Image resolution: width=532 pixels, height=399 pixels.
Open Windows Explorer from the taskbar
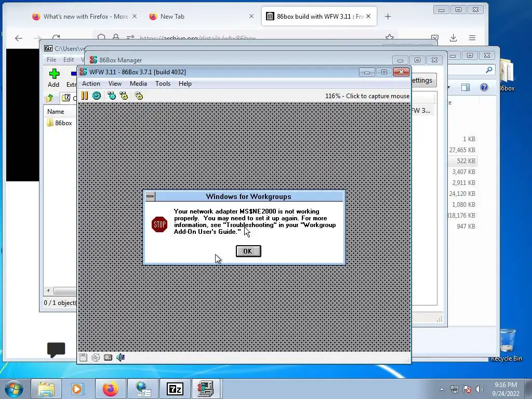(46, 389)
